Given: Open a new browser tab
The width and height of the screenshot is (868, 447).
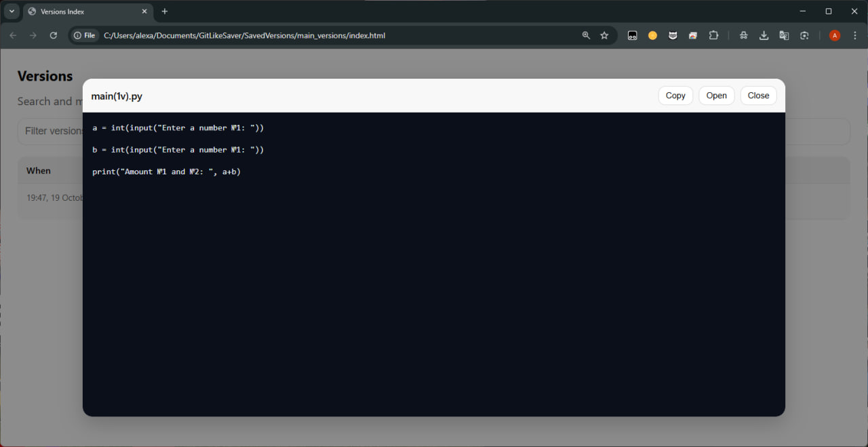Looking at the screenshot, I should pos(164,12).
